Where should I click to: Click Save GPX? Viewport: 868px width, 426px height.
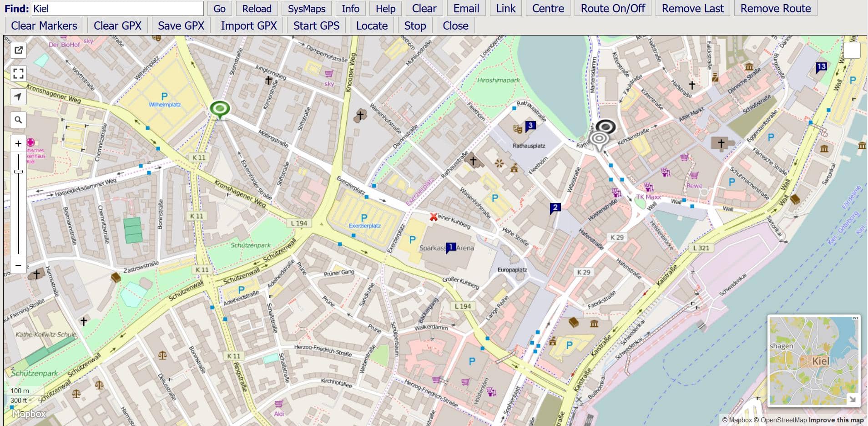181,26
